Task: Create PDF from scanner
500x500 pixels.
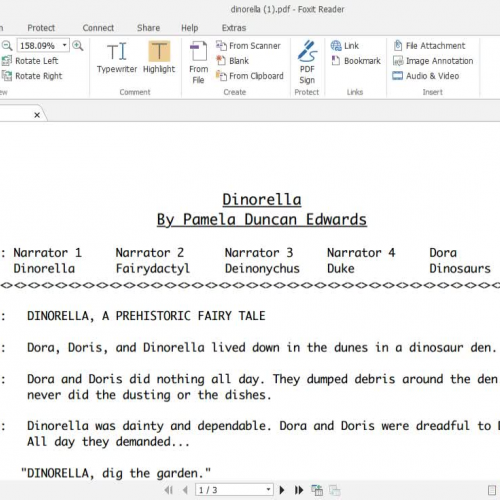Action: (248, 46)
